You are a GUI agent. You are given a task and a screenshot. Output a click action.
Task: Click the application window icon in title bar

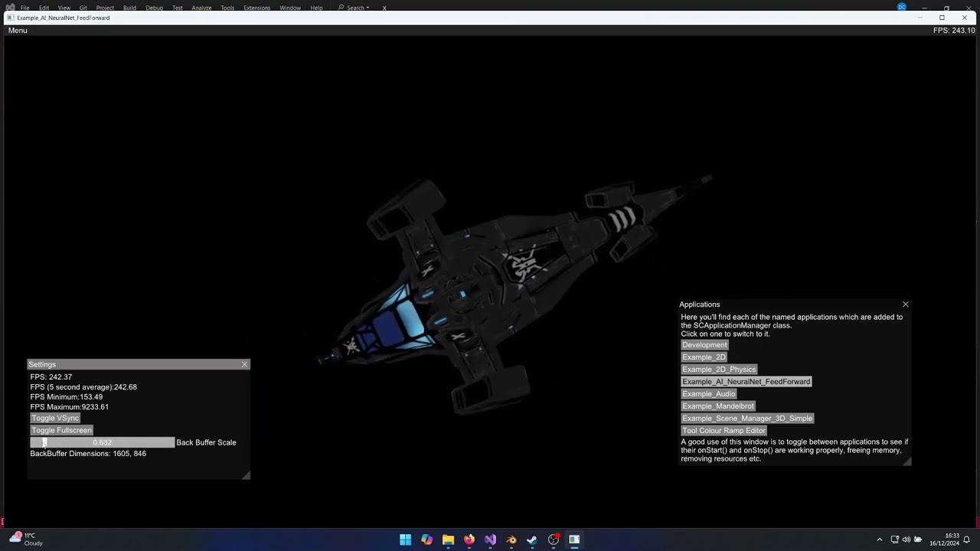[x=11, y=18]
